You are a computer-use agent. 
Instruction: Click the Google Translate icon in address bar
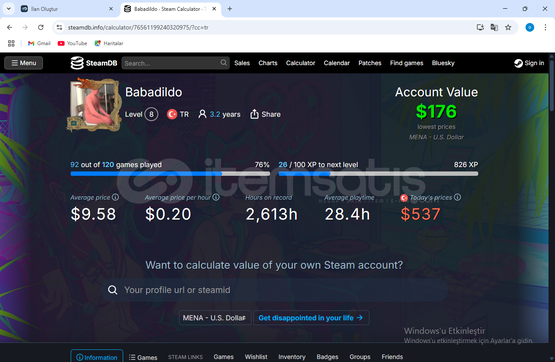coord(494,27)
